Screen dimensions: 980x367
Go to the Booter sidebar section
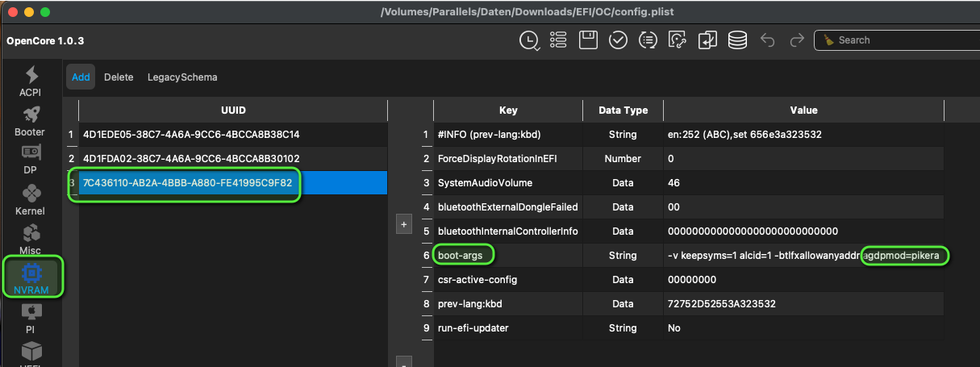(31, 121)
